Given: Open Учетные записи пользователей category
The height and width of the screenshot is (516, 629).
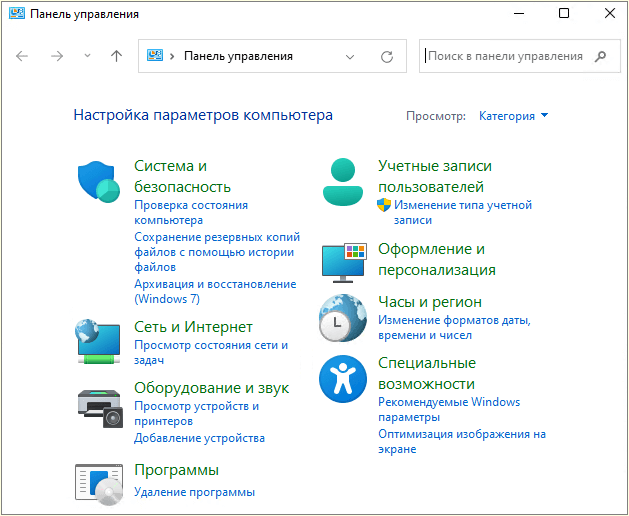Looking at the screenshot, I should [435, 176].
